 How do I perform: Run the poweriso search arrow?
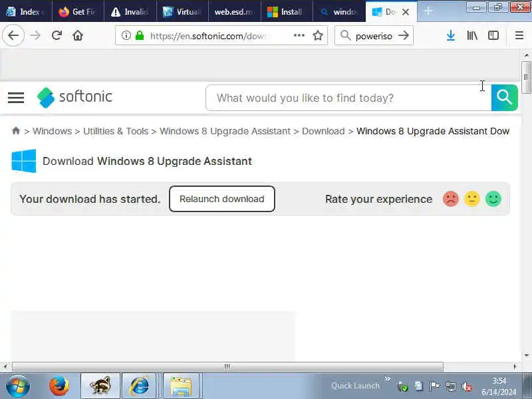coord(404,35)
